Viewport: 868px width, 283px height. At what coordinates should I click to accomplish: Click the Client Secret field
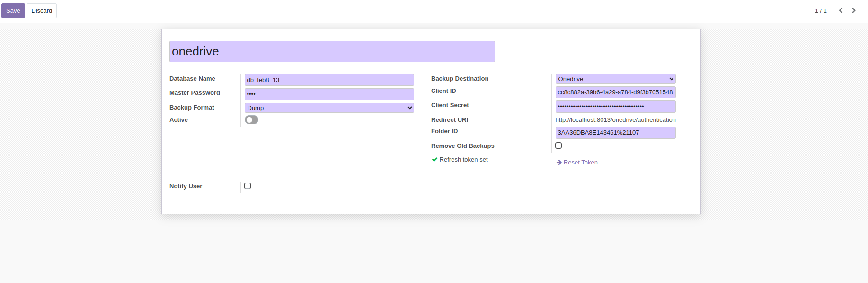coord(615,106)
